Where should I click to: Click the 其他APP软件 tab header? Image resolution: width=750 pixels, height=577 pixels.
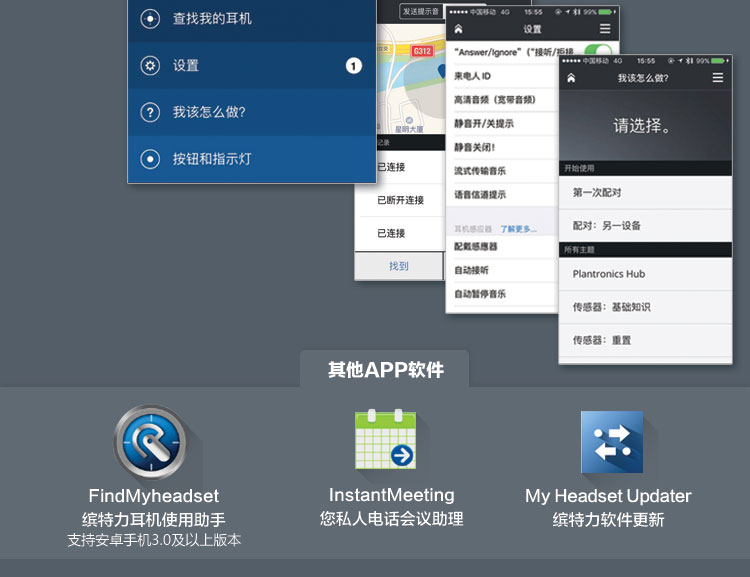(385, 369)
